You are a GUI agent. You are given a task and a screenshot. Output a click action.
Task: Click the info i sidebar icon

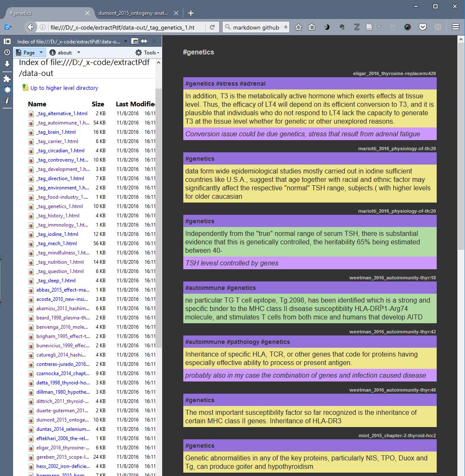tap(7, 100)
